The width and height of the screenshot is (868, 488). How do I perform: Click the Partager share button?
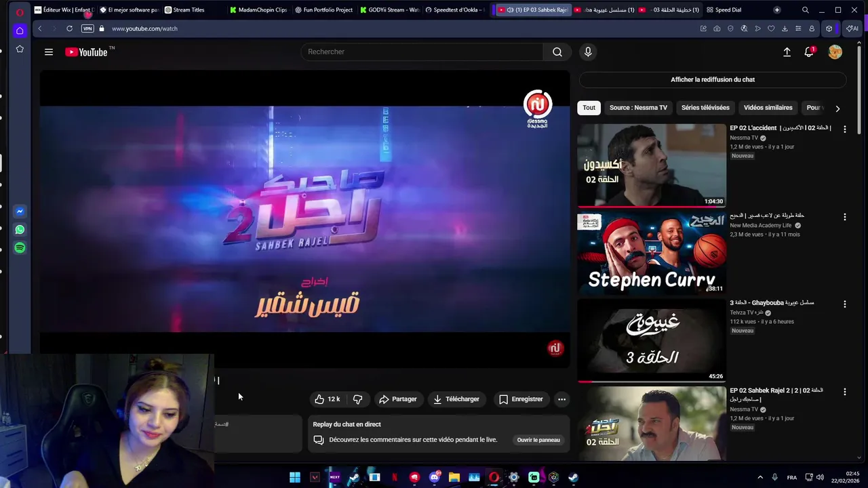point(397,399)
